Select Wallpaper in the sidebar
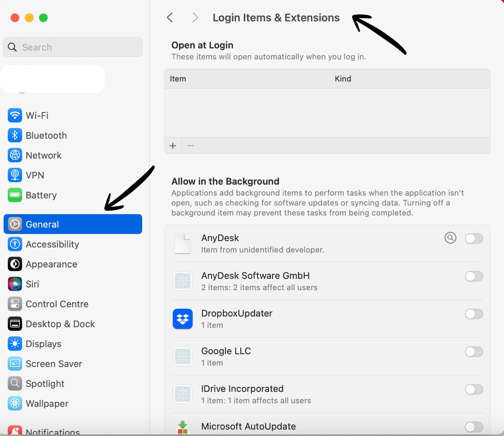Viewport: 504px width, 436px height. (47, 404)
